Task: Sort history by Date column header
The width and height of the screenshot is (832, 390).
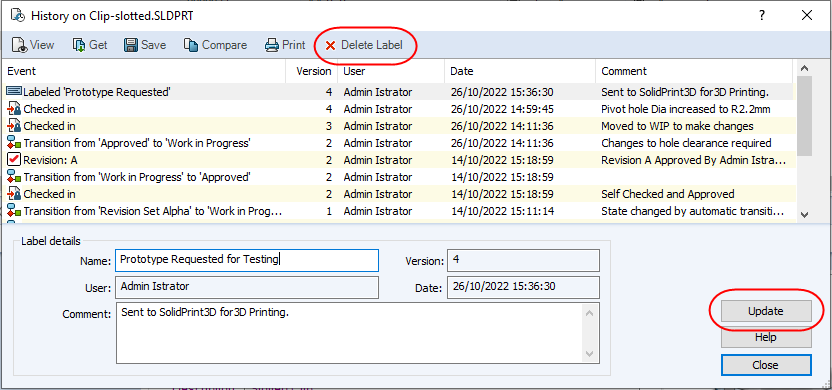Action: (520, 71)
